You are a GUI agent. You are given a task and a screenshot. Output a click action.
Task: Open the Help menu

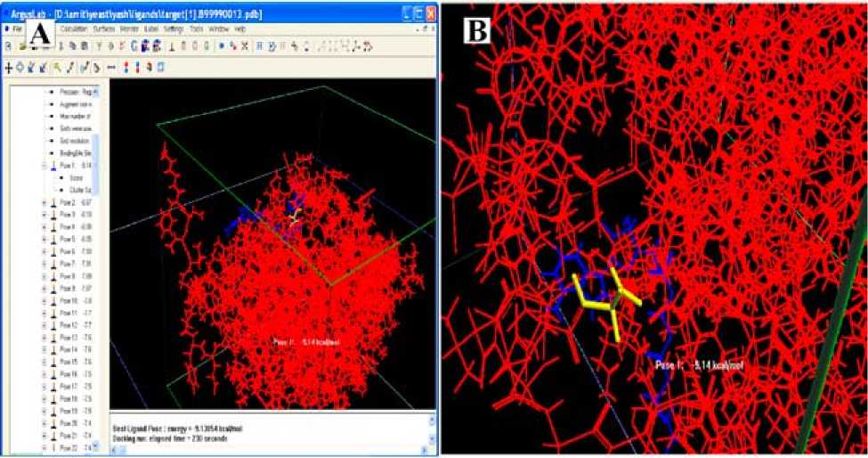239,29
